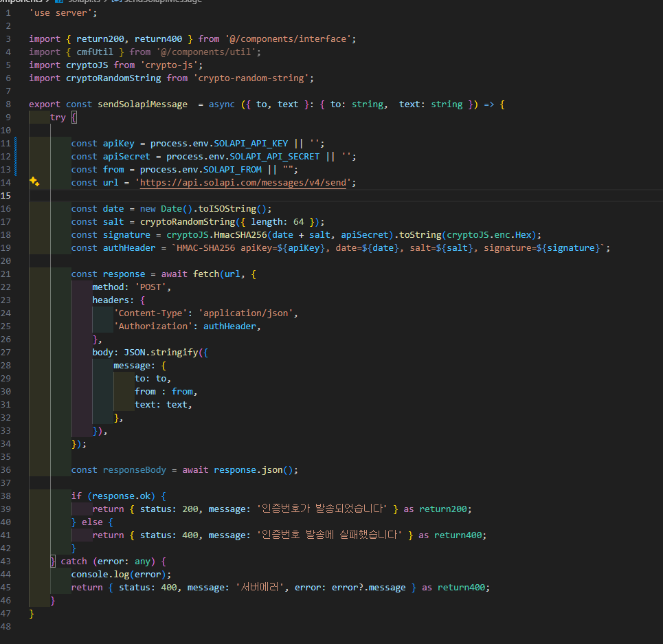The height and width of the screenshot is (644, 663).
Task: Click response.ok in the if condition
Action: 122,496
